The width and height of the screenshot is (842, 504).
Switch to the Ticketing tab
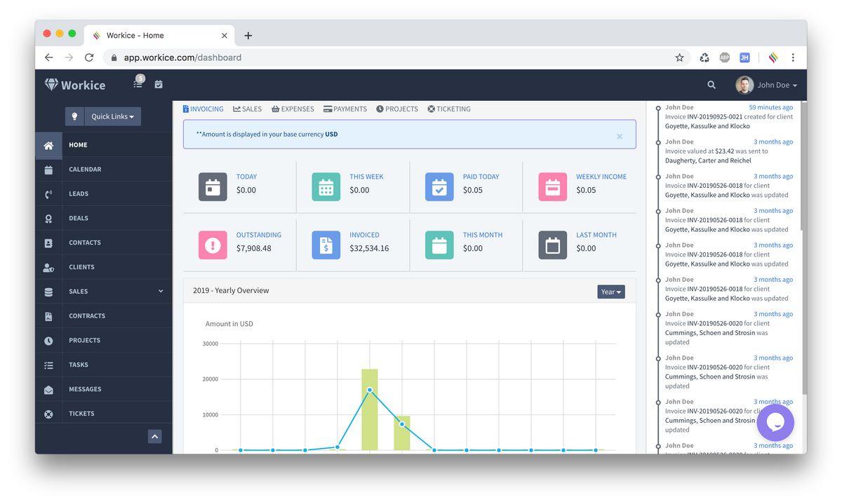point(449,109)
